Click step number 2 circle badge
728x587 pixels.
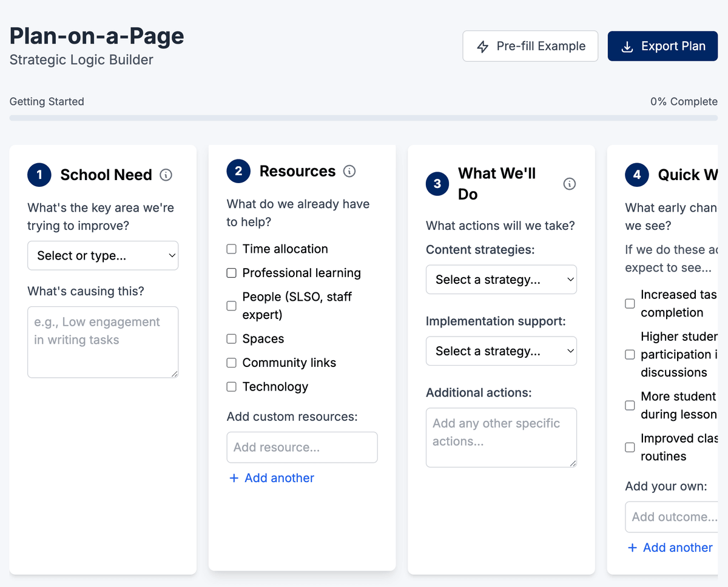tap(238, 172)
